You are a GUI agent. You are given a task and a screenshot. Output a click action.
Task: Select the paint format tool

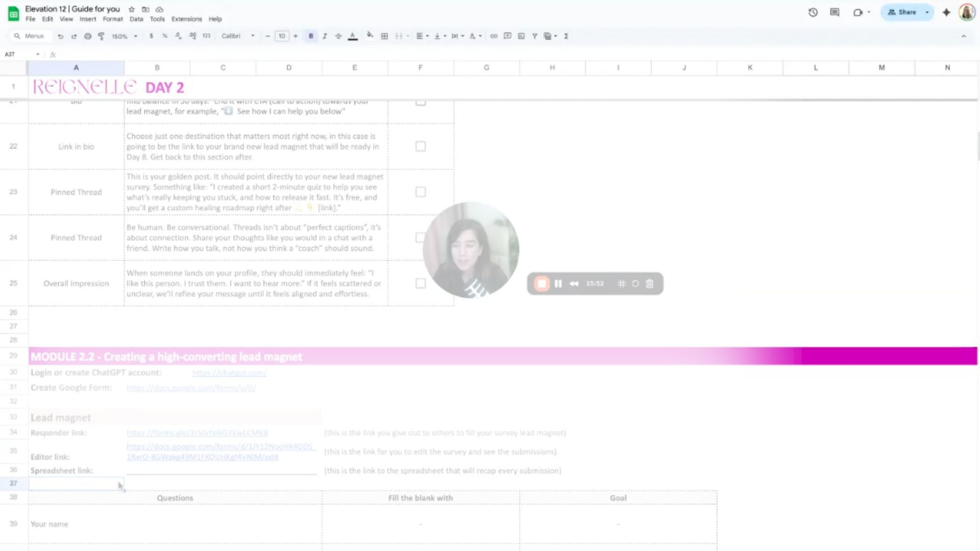pos(101,36)
